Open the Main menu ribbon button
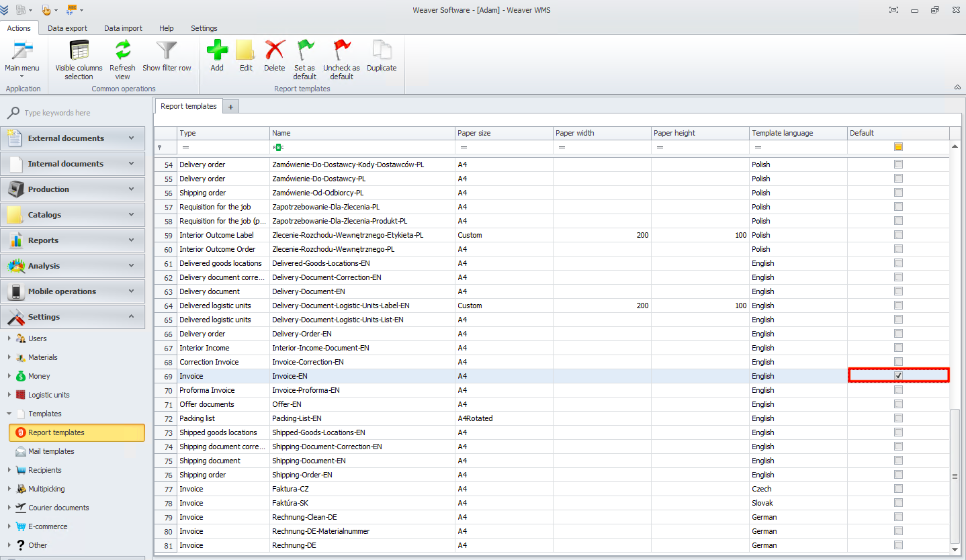The width and height of the screenshot is (966, 560). point(22,60)
